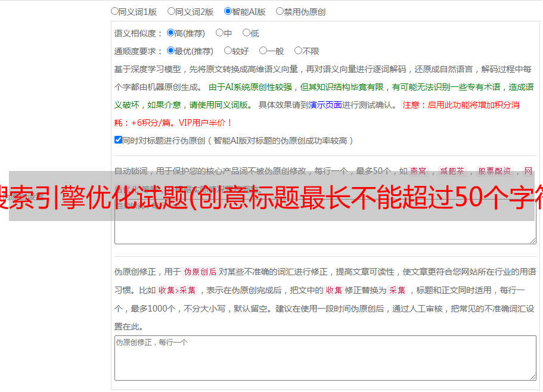Click the 语义相似度 label
Image resolution: width=543 pixels, height=392 pixels.
[138, 33]
